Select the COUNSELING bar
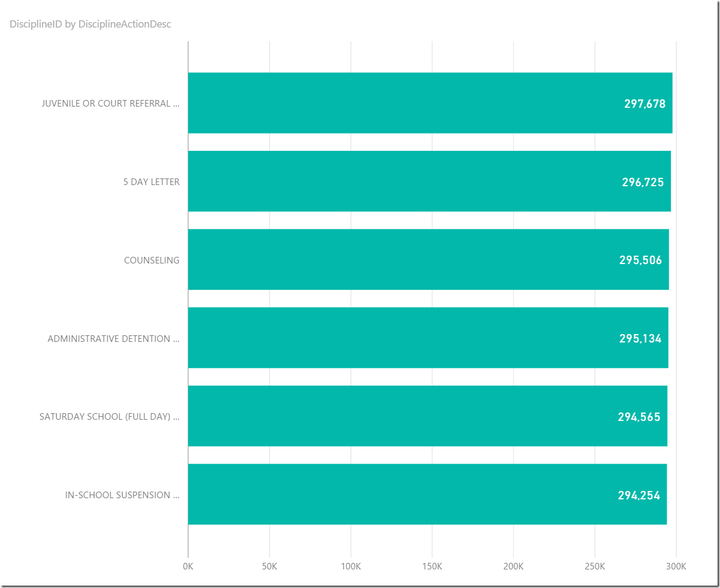Screen dimensions: 720x588 coord(395,260)
